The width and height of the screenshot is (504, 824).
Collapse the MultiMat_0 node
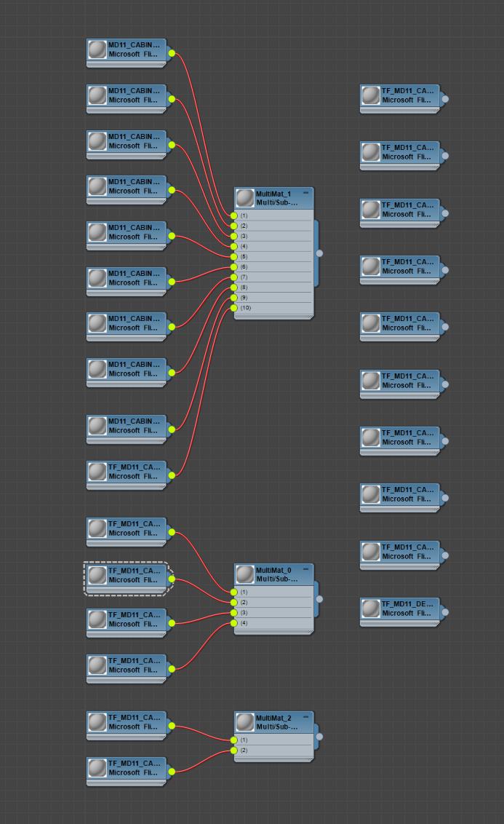point(305,569)
